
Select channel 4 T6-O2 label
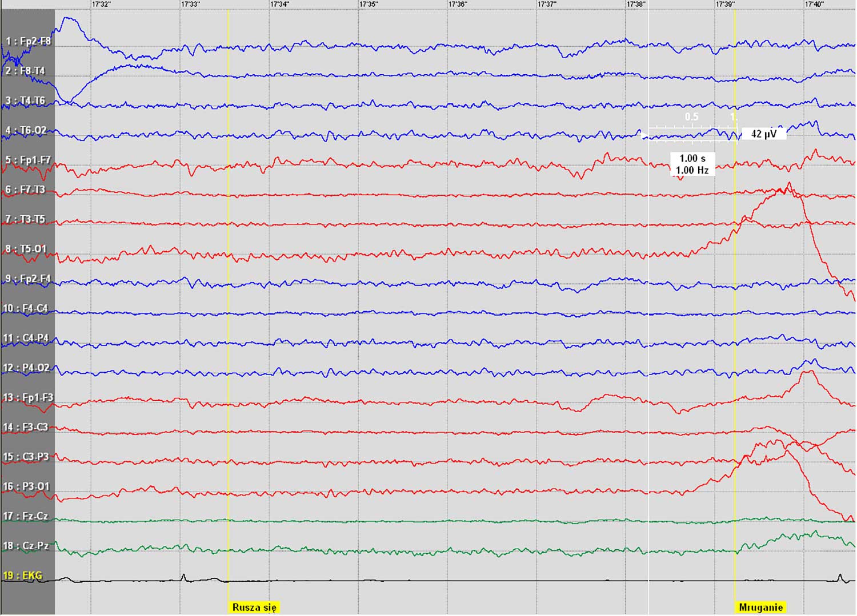(26, 130)
